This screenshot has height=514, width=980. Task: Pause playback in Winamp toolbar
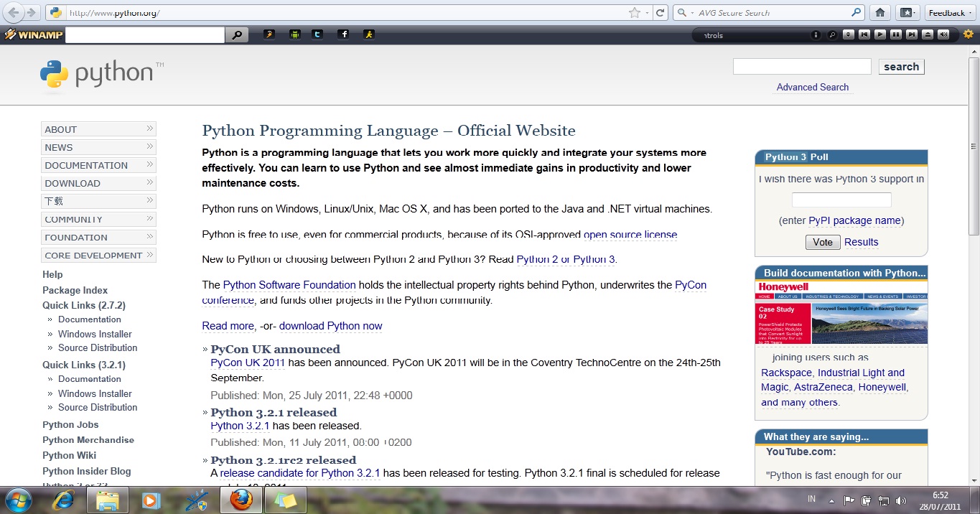896,34
